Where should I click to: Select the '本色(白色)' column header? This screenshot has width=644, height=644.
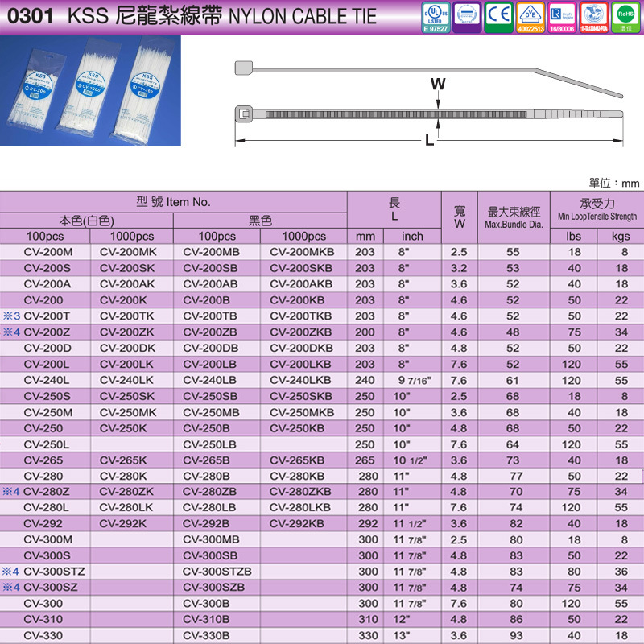click(86, 221)
